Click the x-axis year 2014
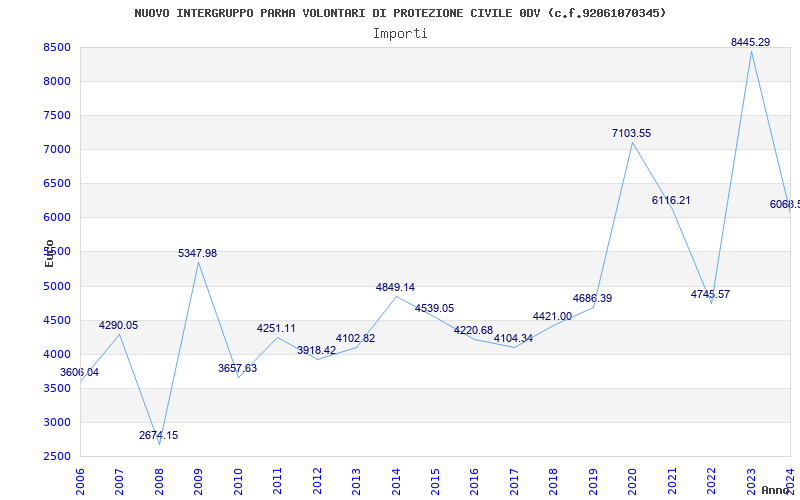This screenshot has height=500, width=800. point(395,481)
